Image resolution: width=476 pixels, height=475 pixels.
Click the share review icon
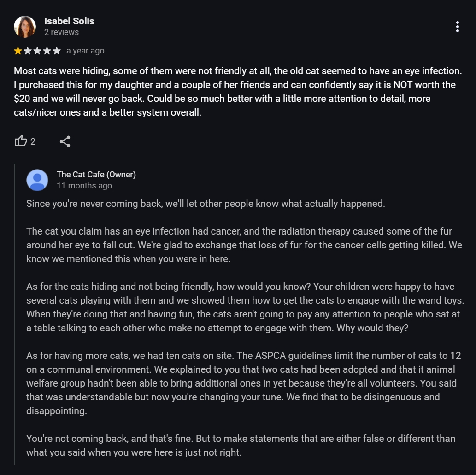[x=65, y=141]
